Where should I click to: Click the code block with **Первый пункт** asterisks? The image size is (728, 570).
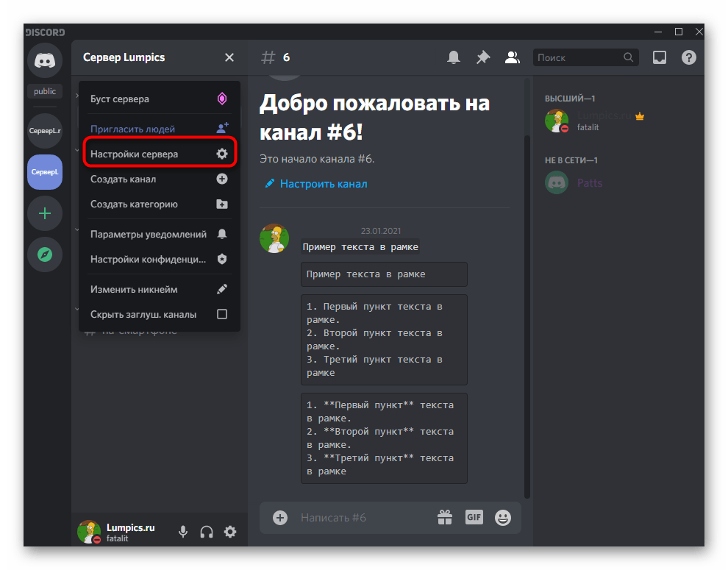[x=384, y=438]
